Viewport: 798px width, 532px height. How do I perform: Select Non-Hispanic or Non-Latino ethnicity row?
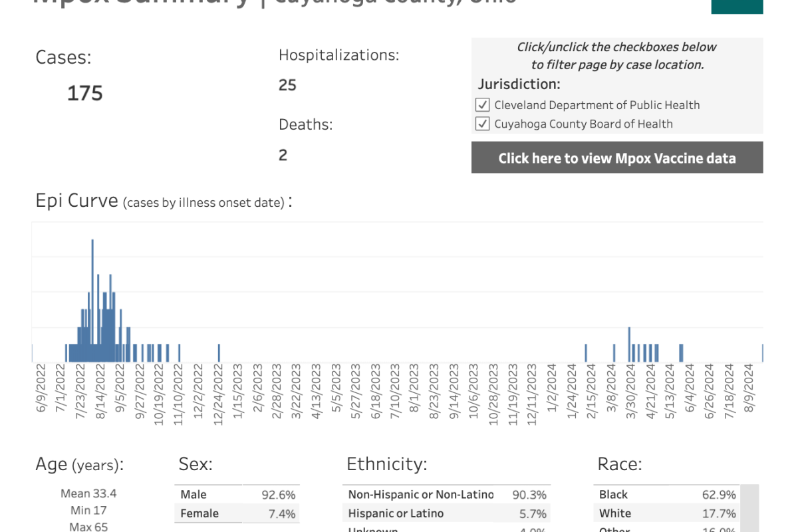tap(447, 495)
